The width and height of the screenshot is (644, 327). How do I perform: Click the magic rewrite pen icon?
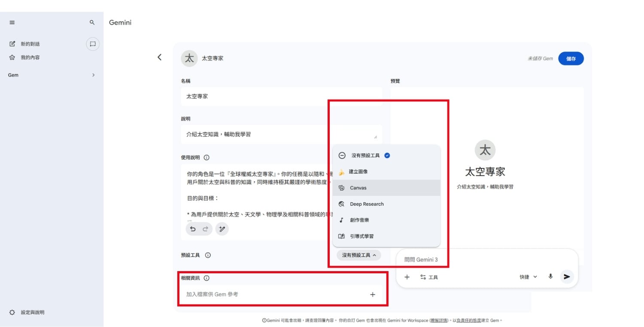(x=222, y=229)
